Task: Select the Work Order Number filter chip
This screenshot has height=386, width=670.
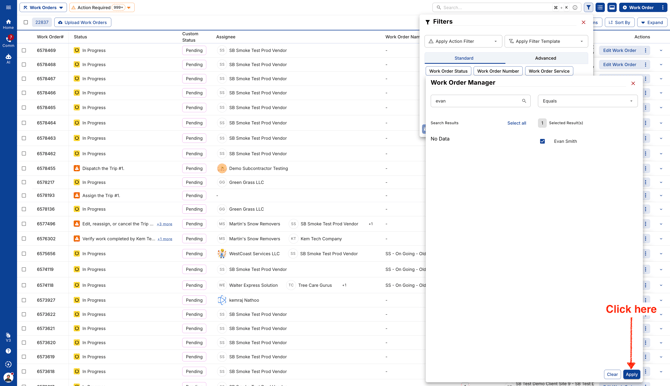Action: coord(498,71)
